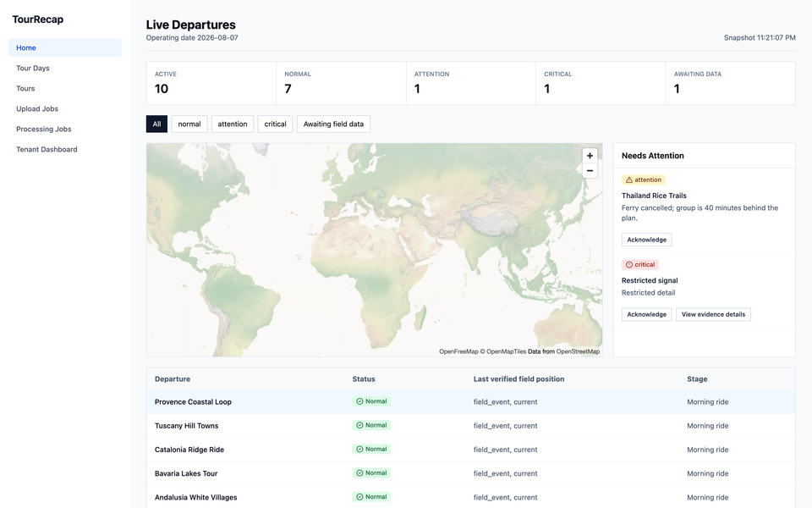Select the Tuscany Hill Towns row
Image resolution: width=812 pixels, height=508 pixels.
(x=471, y=426)
